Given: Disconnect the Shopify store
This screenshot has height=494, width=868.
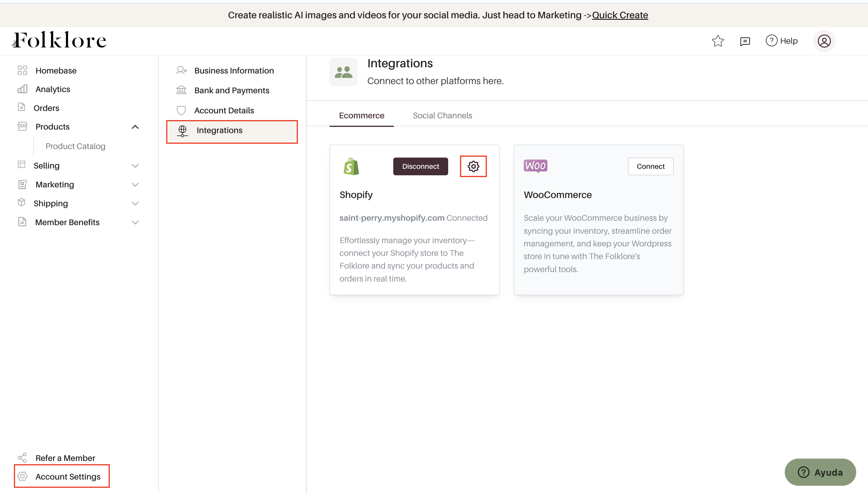Looking at the screenshot, I should tap(420, 166).
